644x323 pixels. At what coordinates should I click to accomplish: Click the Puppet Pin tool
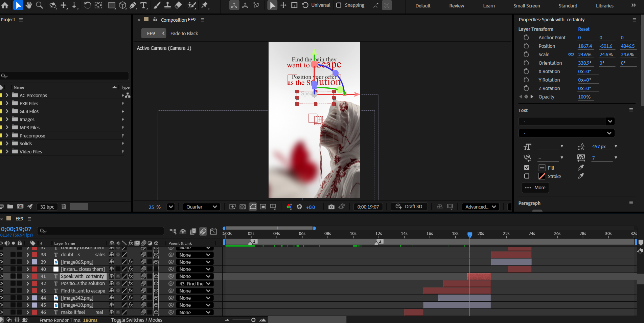(x=205, y=5)
